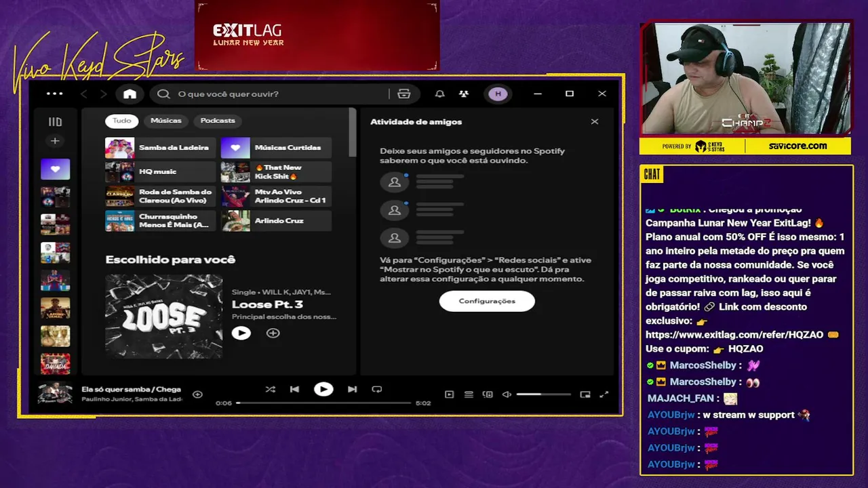
Task: Open Samba da Ladeira playlist
Action: (161, 148)
